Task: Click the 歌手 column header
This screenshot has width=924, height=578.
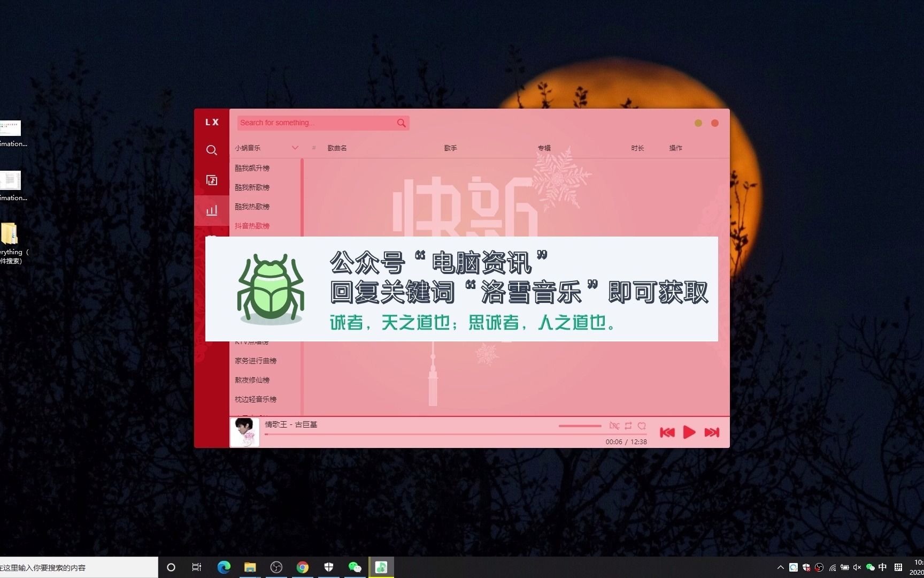Action: point(450,148)
